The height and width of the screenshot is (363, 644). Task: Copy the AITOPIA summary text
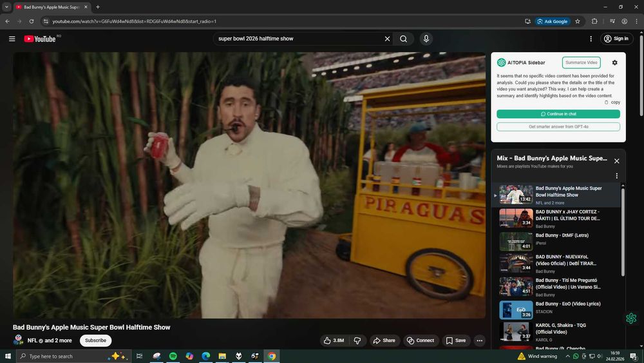612,103
